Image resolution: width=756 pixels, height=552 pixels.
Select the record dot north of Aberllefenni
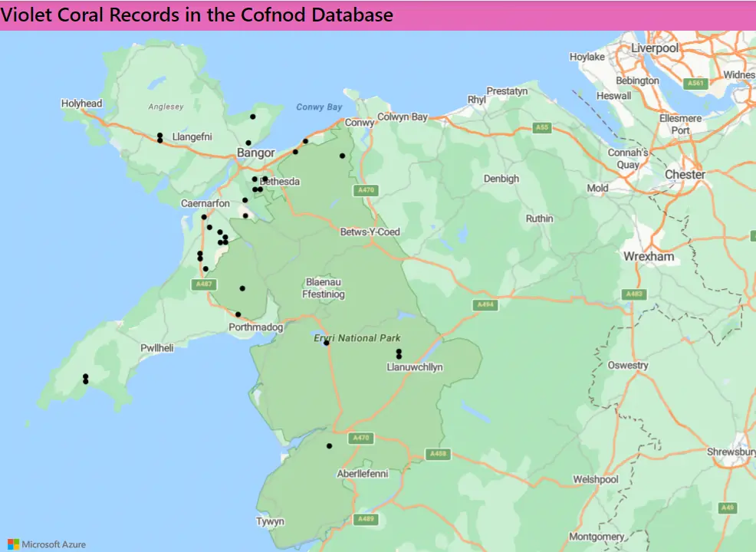coord(330,445)
